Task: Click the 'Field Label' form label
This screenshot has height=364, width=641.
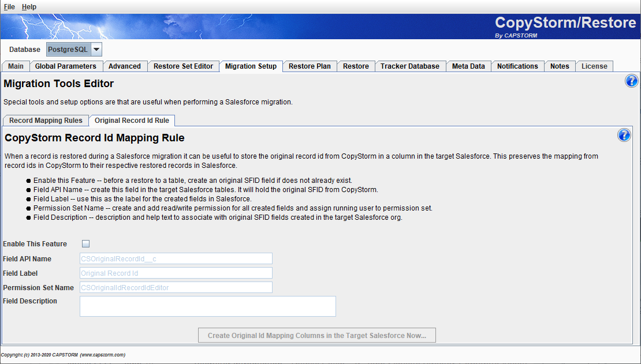Action: (20, 273)
